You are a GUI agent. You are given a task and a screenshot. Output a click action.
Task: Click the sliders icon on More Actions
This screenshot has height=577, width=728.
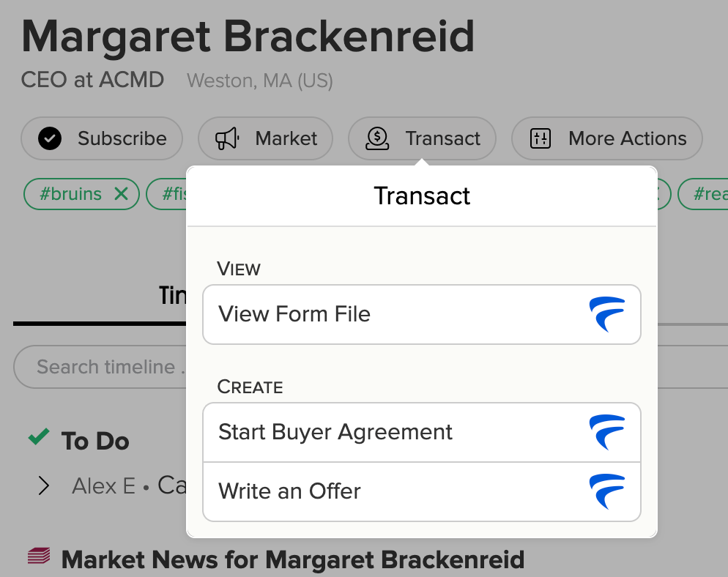point(540,138)
